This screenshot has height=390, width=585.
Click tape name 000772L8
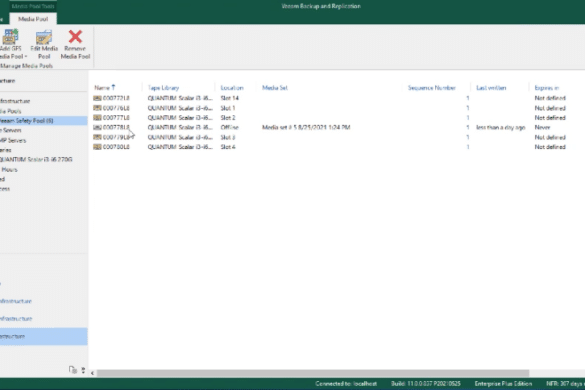[116, 98]
